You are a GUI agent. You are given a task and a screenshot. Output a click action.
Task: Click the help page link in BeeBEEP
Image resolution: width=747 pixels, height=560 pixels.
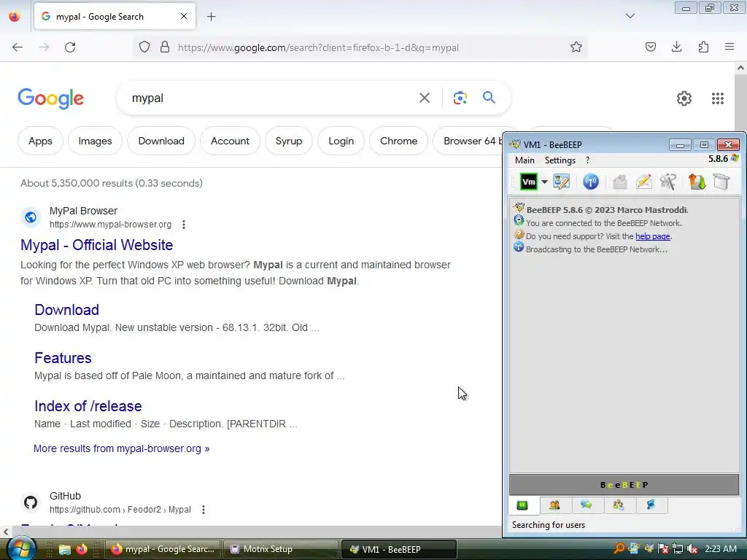pyautogui.click(x=653, y=236)
